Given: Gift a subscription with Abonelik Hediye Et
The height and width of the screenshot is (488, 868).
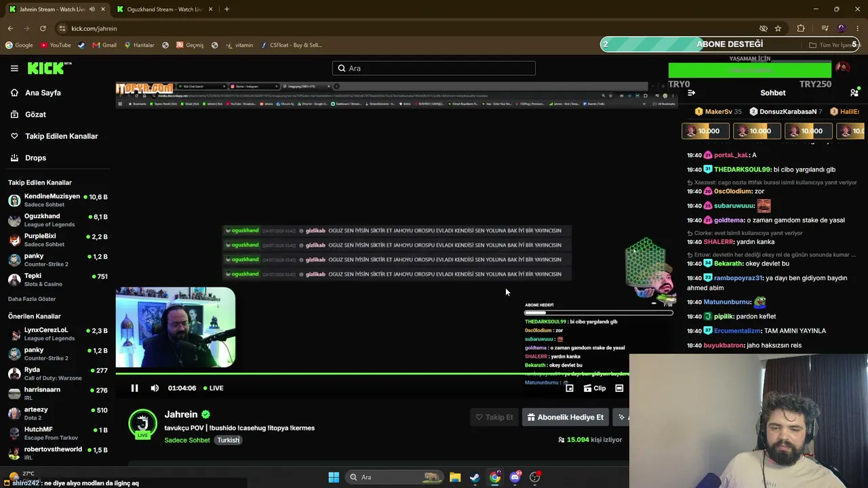Looking at the screenshot, I should [x=566, y=418].
